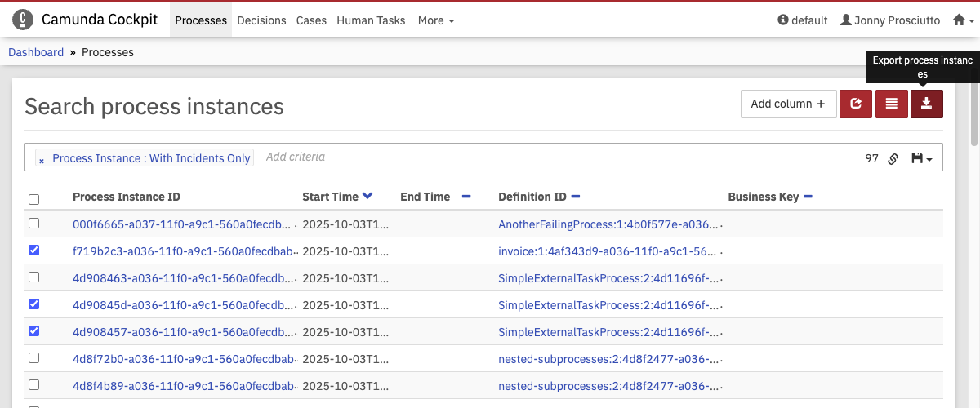Click the Add column button
The height and width of the screenshot is (408, 980).
[x=788, y=104]
